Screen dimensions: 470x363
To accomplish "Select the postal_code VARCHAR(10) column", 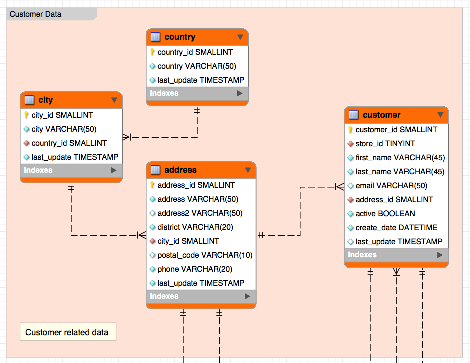I will pos(201,255).
